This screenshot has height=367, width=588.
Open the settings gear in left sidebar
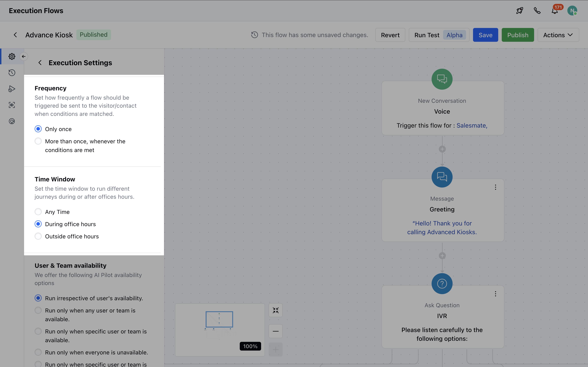click(12, 56)
